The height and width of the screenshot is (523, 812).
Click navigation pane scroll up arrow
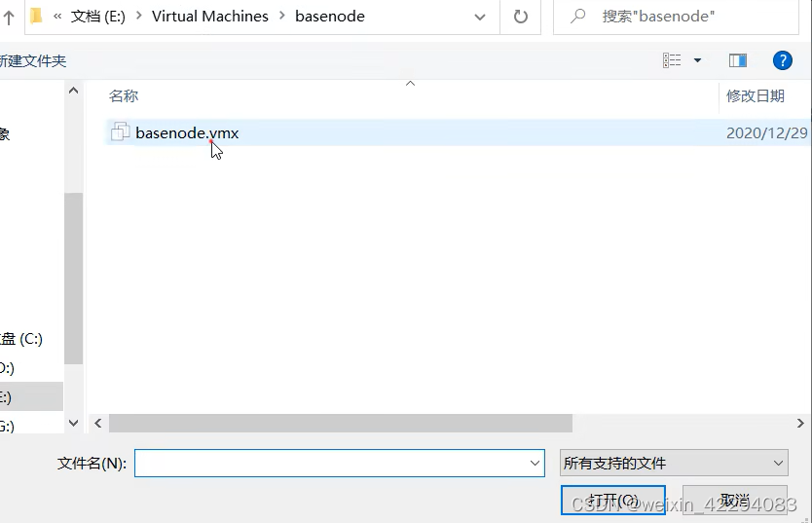pyautogui.click(x=74, y=91)
